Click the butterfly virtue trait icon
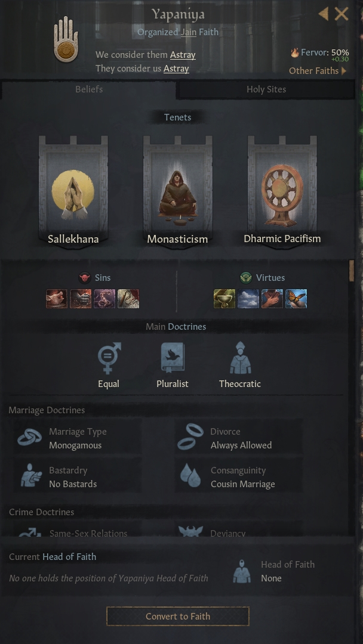Viewport: 363px width, 644px height. [296, 299]
